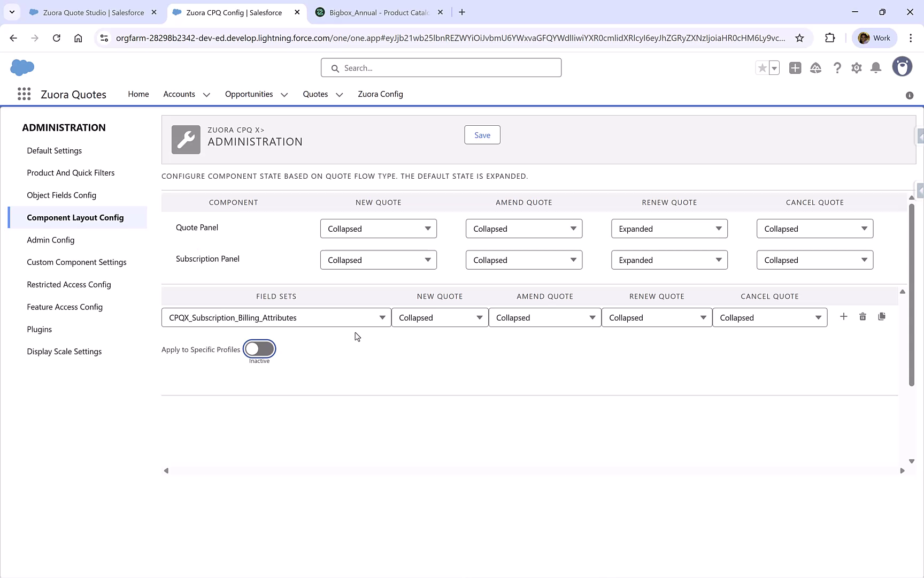The height and width of the screenshot is (578, 924).
Task: Enable Apply to Specific Profiles
Action: click(259, 348)
